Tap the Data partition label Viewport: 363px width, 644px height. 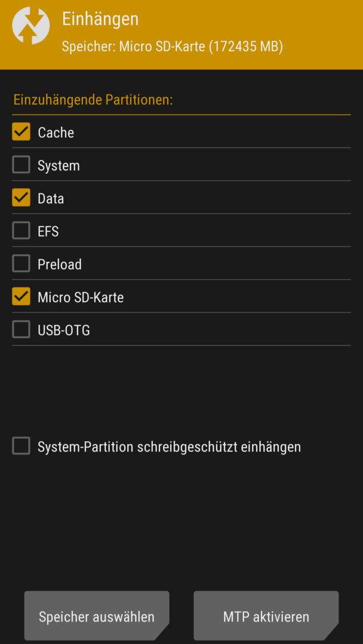51,199
